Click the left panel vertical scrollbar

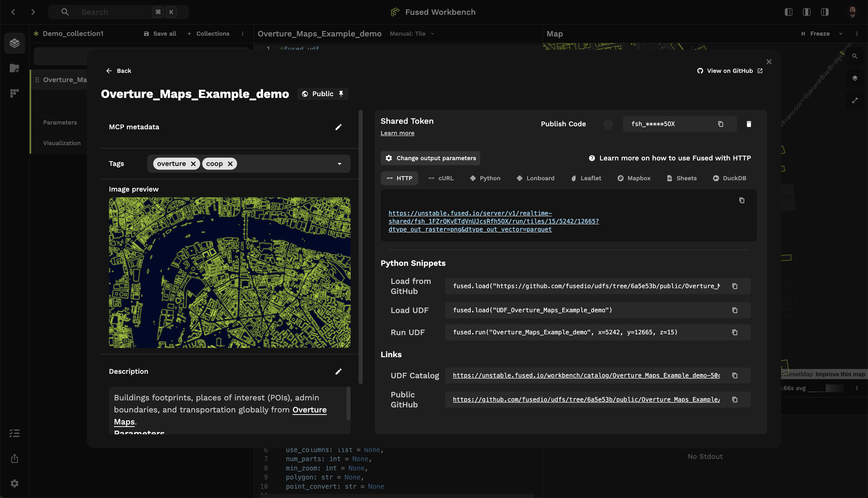point(360,247)
